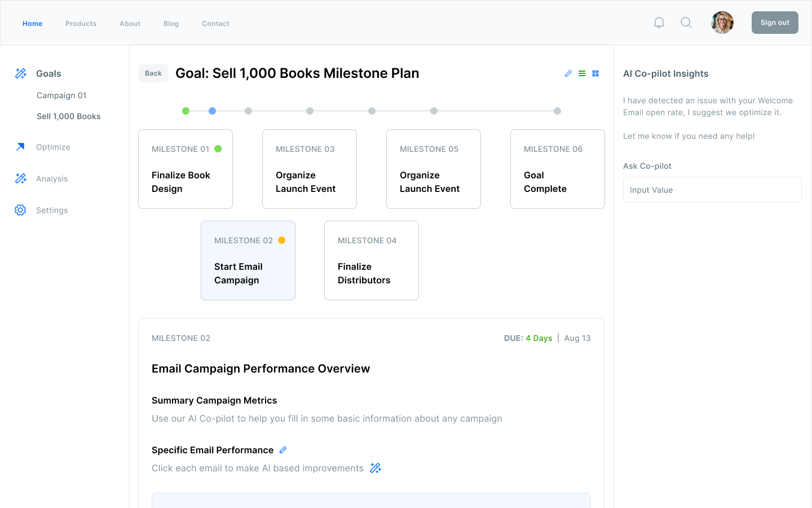This screenshot has height=508, width=812.
Task: Click the Sign out button
Action: pos(775,23)
